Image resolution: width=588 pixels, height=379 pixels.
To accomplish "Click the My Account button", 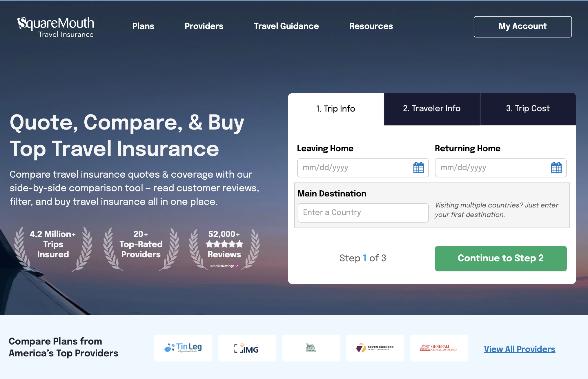I will click(x=522, y=27).
